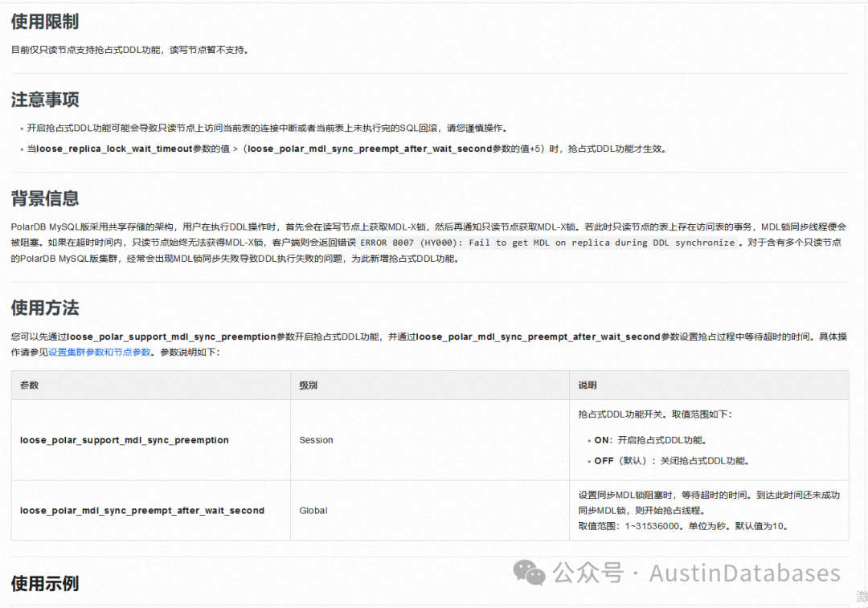Click the OFF（默认）bullet in the table
Viewport: 868px width, 608px height.
pos(672,461)
